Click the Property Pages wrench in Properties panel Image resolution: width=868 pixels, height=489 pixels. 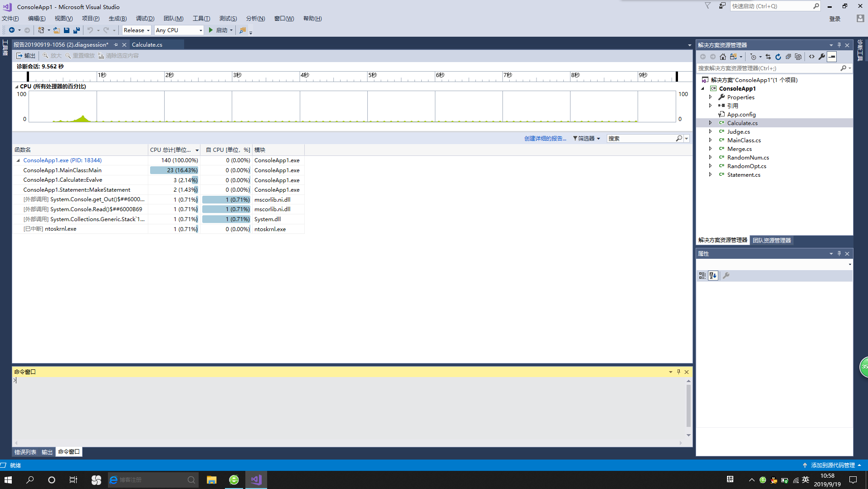(726, 276)
